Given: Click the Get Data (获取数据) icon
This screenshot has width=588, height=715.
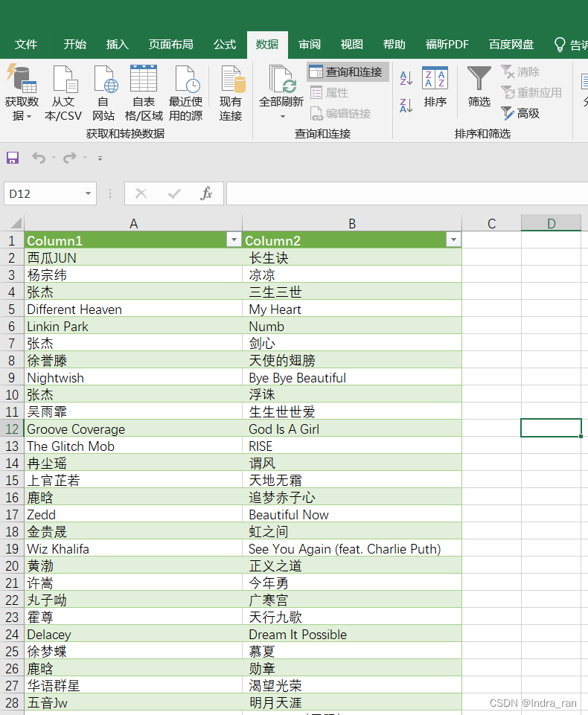Looking at the screenshot, I should [x=21, y=78].
